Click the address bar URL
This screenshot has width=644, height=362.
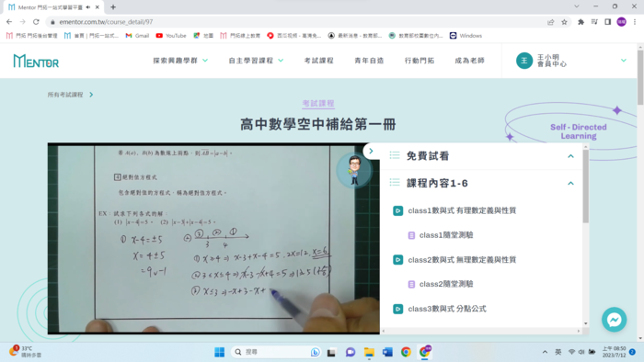(106, 22)
